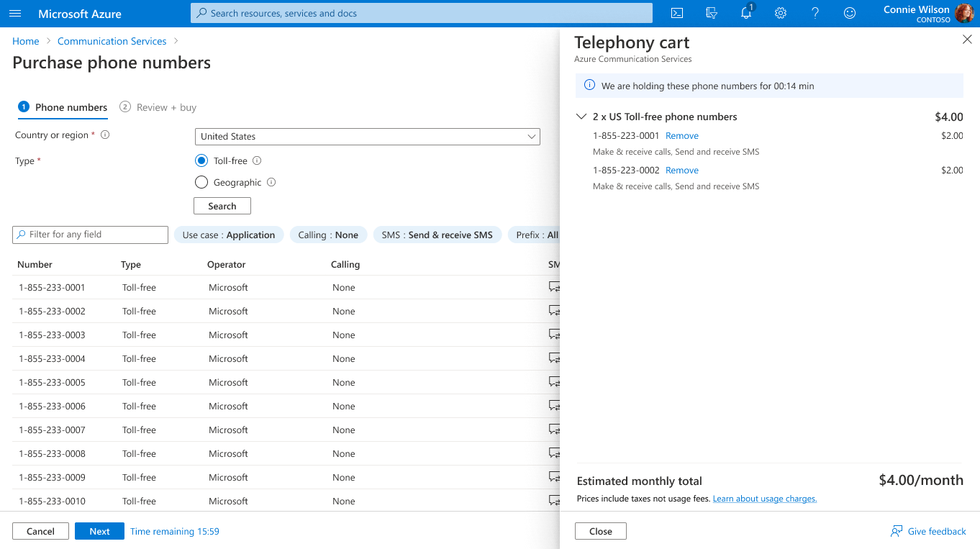Open the SMS : Send & receive SMS filter
The image size is (980, 549).
tap(437, 235)
